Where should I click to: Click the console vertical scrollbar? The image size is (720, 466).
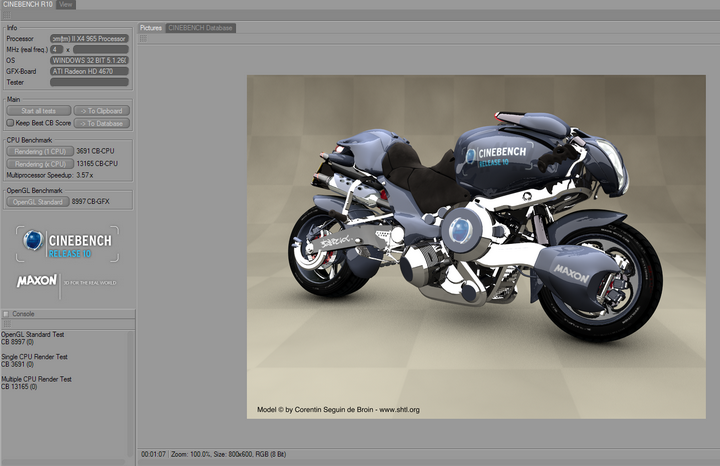point(130,393)
